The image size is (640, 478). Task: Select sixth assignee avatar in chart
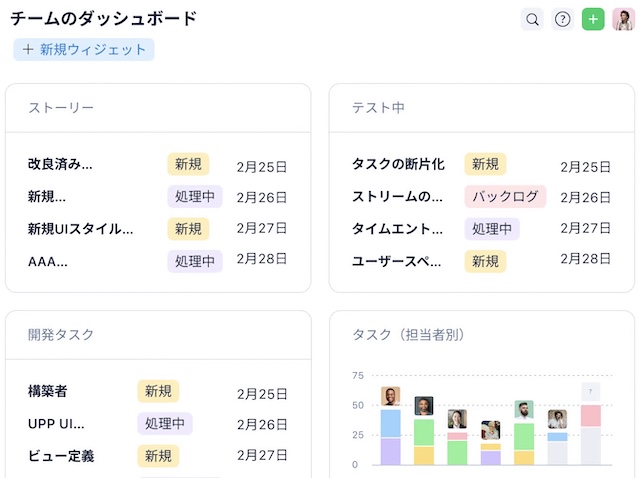click(x=557, y=419)
